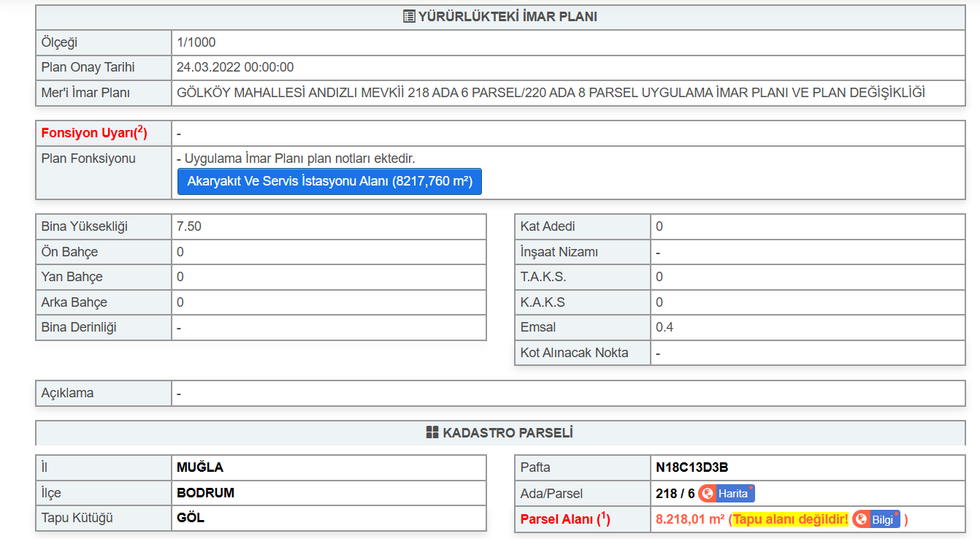980x539 pixels.
Task: Open Akaryakıt Ve Servis İstasyonu Alanı plan notes
Action: 329,181
